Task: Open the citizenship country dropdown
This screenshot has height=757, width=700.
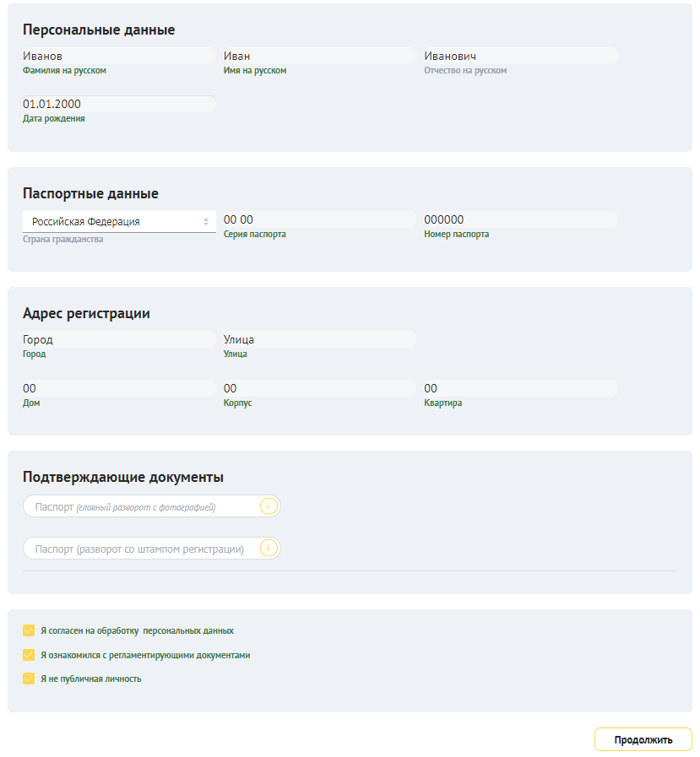Action: click(x=118, y=222)
